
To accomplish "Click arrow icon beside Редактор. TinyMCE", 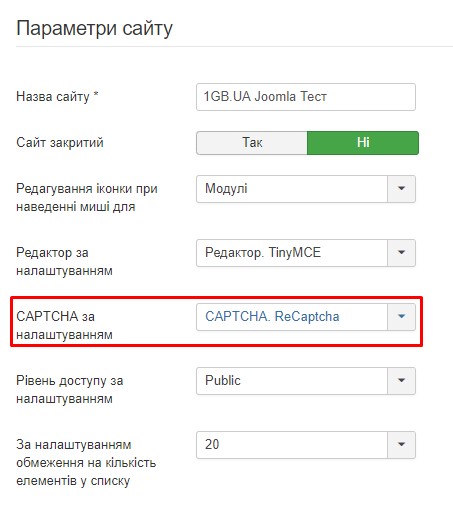I will (401, 253).
